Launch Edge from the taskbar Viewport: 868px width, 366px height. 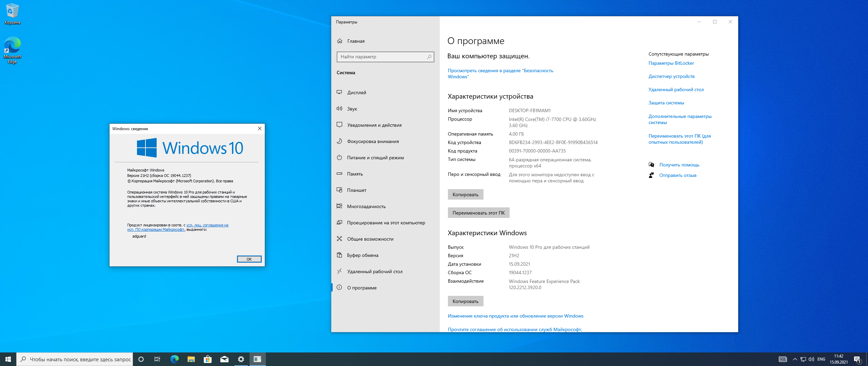click(x=174, y=359)
